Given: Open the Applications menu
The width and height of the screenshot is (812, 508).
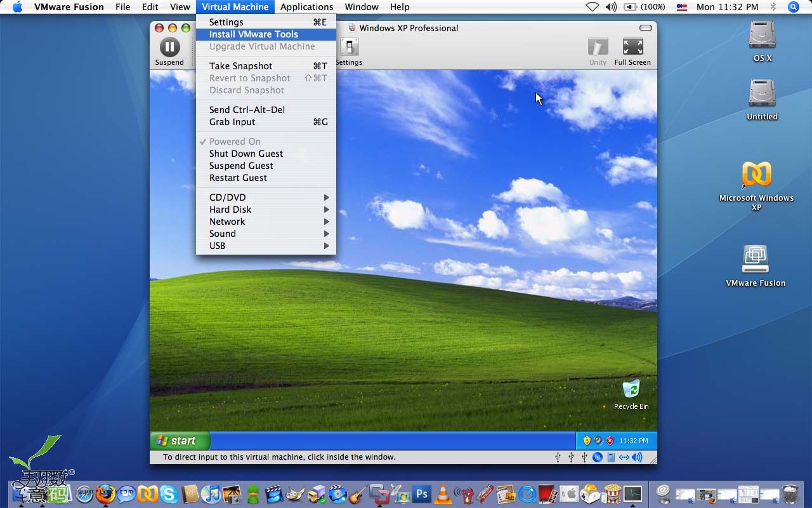Looking at the screenshot, I should pos(306,7).
